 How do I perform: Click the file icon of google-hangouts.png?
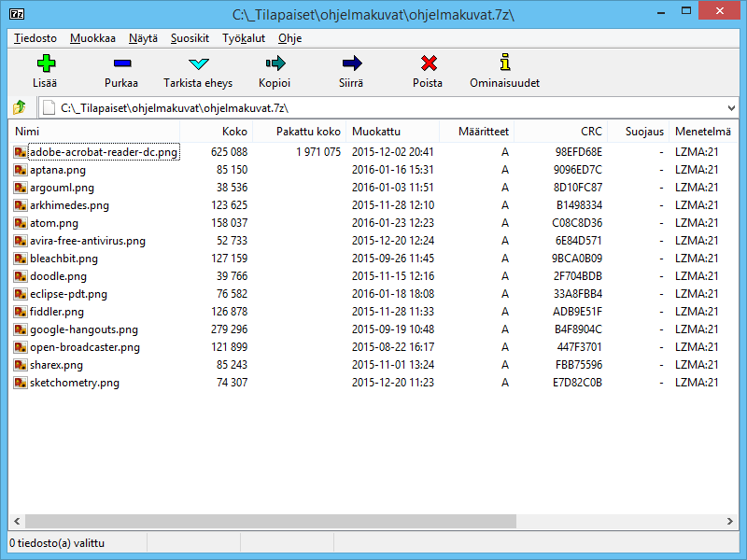20,329
